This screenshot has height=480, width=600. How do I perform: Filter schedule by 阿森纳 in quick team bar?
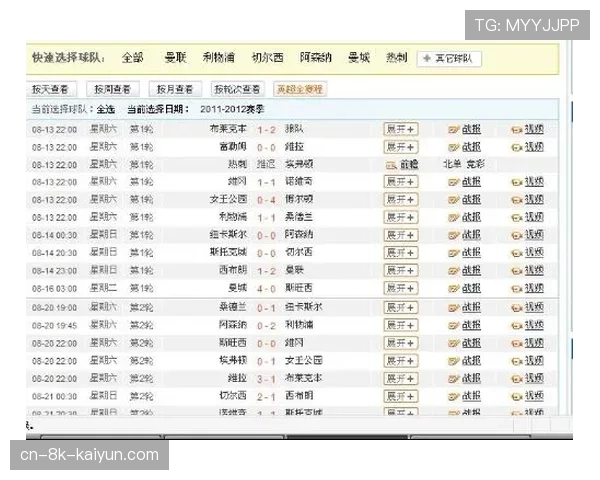click(316, 58)
